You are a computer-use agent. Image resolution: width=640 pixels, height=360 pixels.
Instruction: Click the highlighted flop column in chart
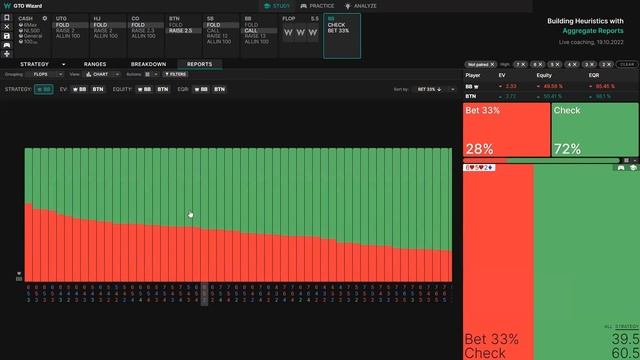click(x=204, y=294)
